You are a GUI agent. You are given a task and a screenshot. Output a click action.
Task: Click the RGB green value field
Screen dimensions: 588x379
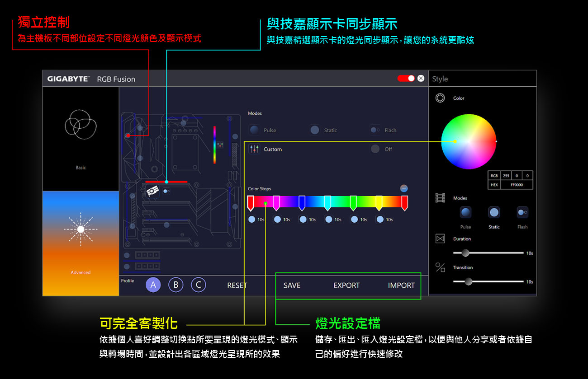pyautogui.click(x=517, y=175)
